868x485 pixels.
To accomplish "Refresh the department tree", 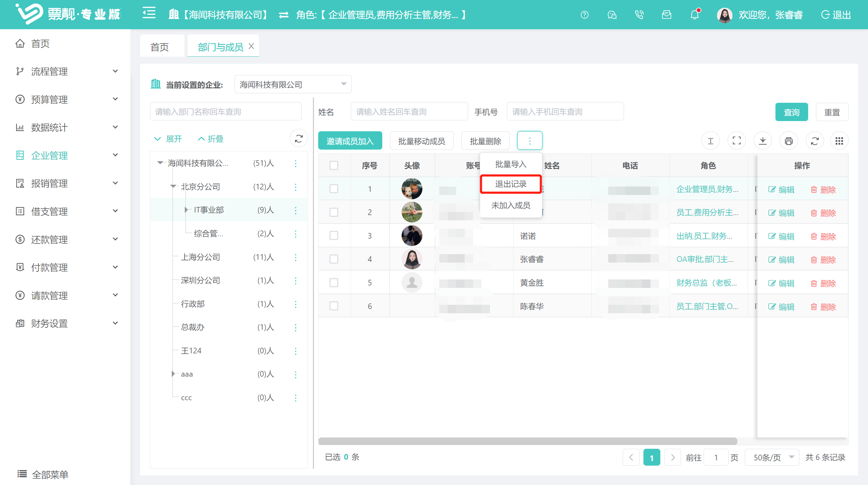I will [299, 139].
